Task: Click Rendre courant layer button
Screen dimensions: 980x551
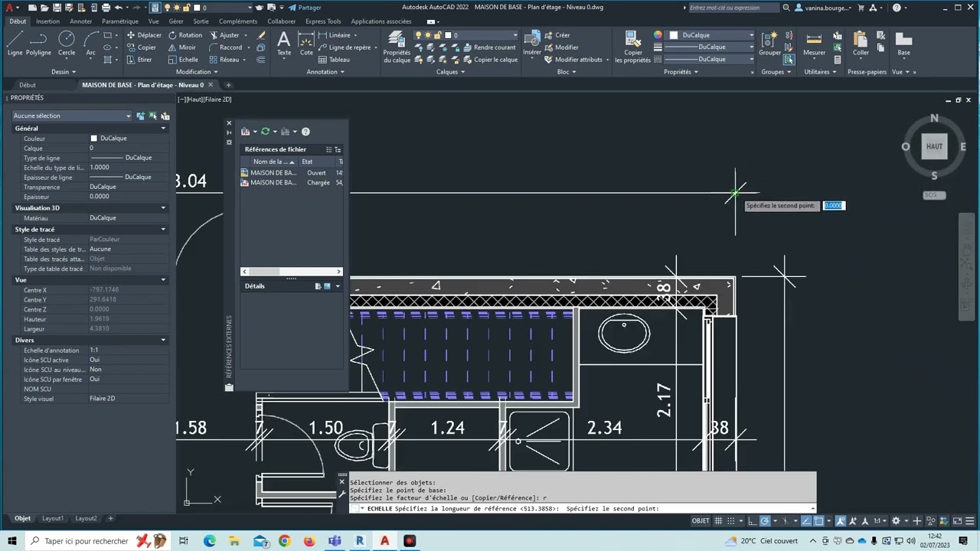Action: point(489,47)
